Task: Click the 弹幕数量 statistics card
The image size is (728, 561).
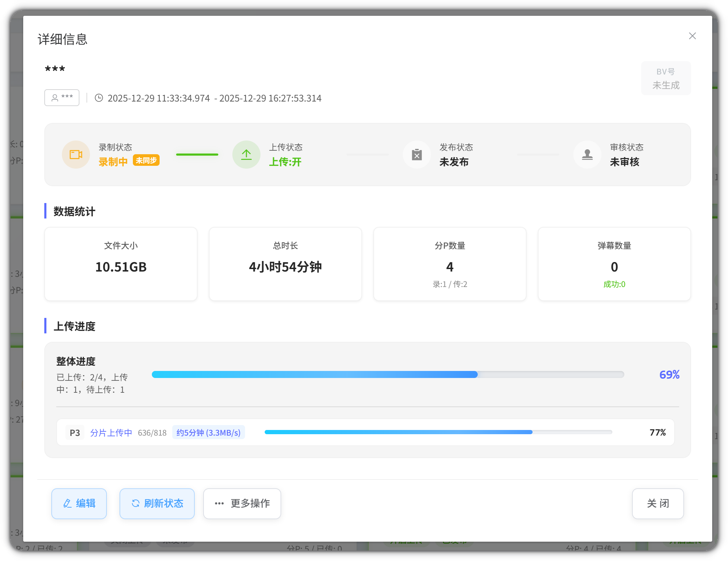Action: click(614, 264)
